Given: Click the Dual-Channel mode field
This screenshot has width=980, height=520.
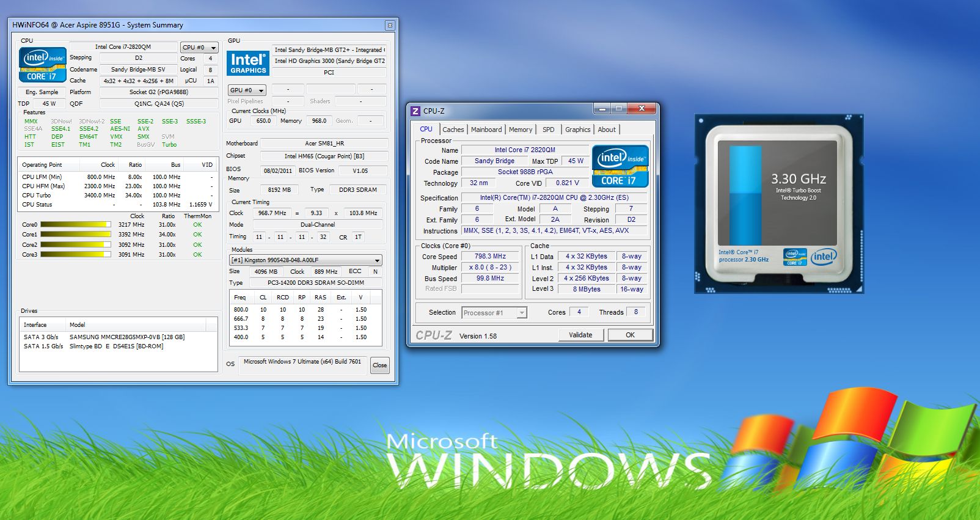Looking at the screenshot, I should [318, 225].
